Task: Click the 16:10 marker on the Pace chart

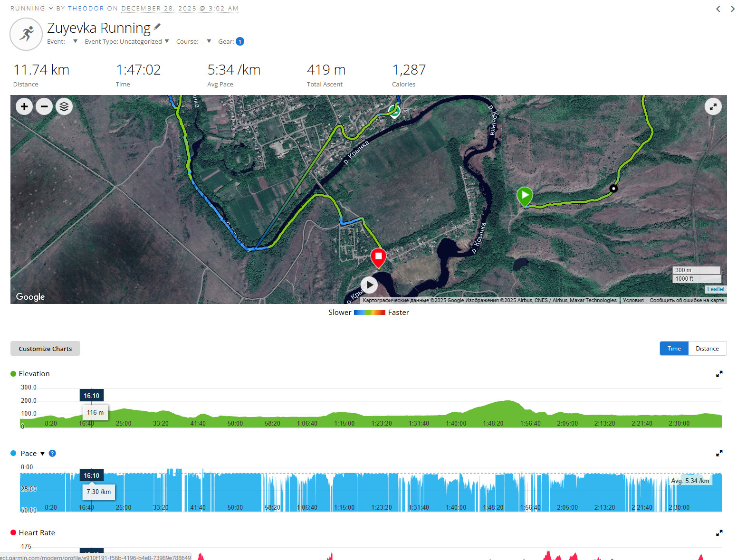Action: tap(92, 475)
